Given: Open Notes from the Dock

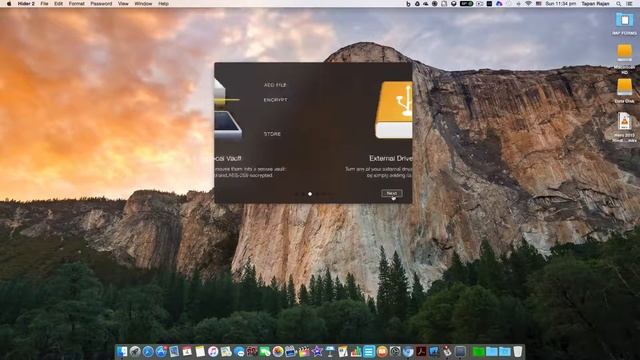Looking at the screenshot, I should [x=200, y=351].
